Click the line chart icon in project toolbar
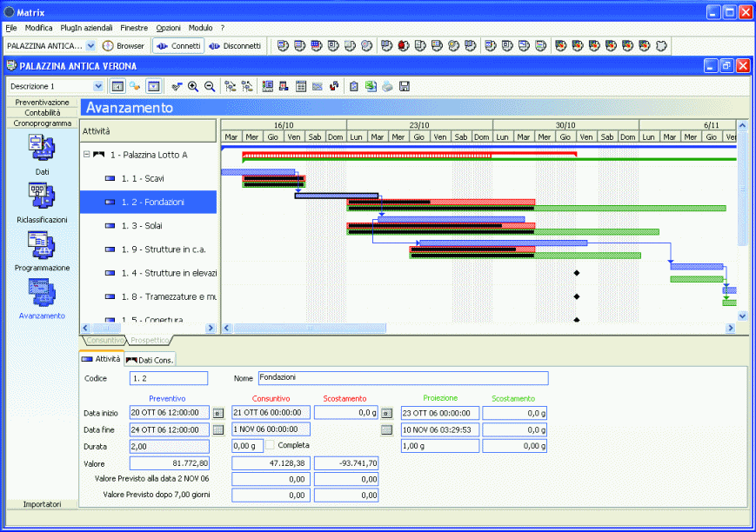Screen dimensions: 756x532 [318, 86]
